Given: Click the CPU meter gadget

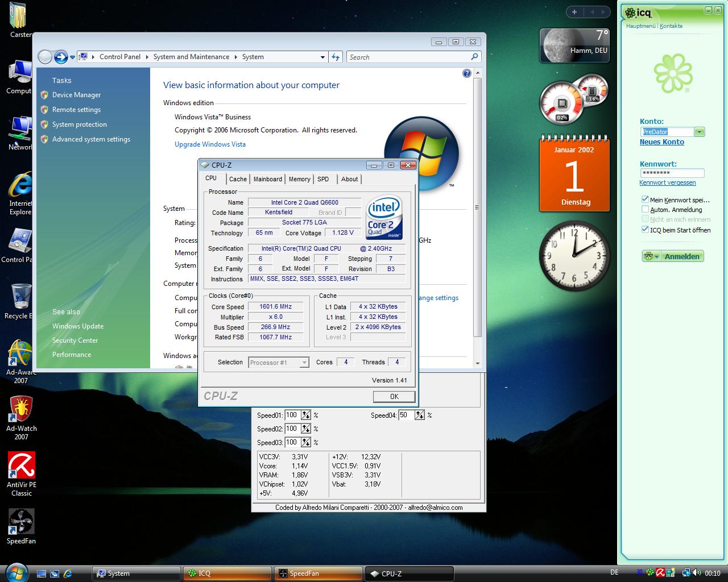Looking at the screenshot, I should [x=574, y=98].
